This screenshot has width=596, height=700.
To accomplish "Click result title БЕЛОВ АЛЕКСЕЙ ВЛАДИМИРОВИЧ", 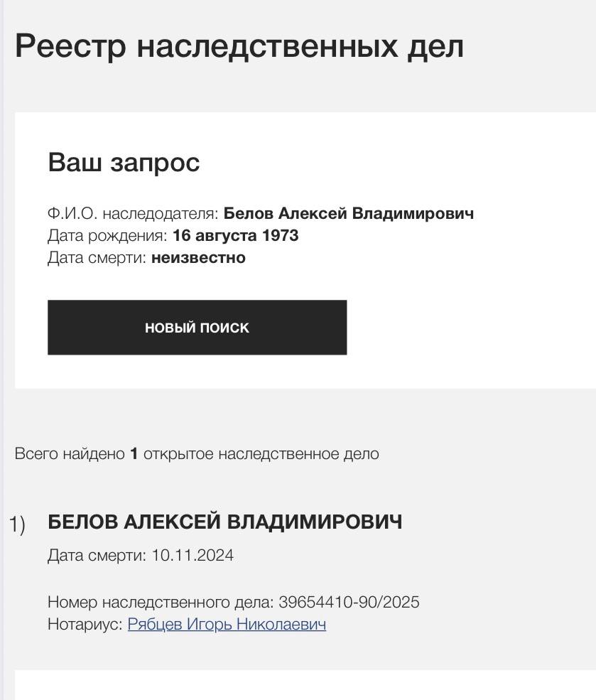I will pos(224,522).
